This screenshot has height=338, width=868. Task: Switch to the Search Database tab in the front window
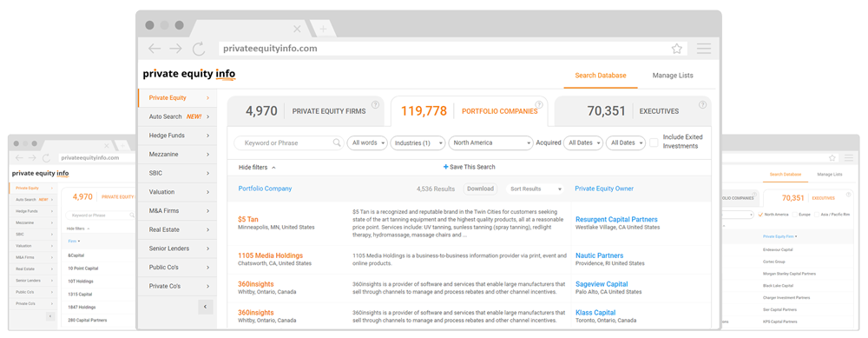(601, 76)
